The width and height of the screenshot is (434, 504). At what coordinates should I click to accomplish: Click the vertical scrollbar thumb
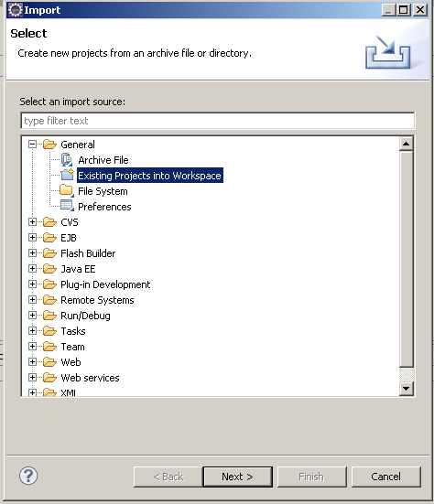pyautogui.click(x=407, y=259)
